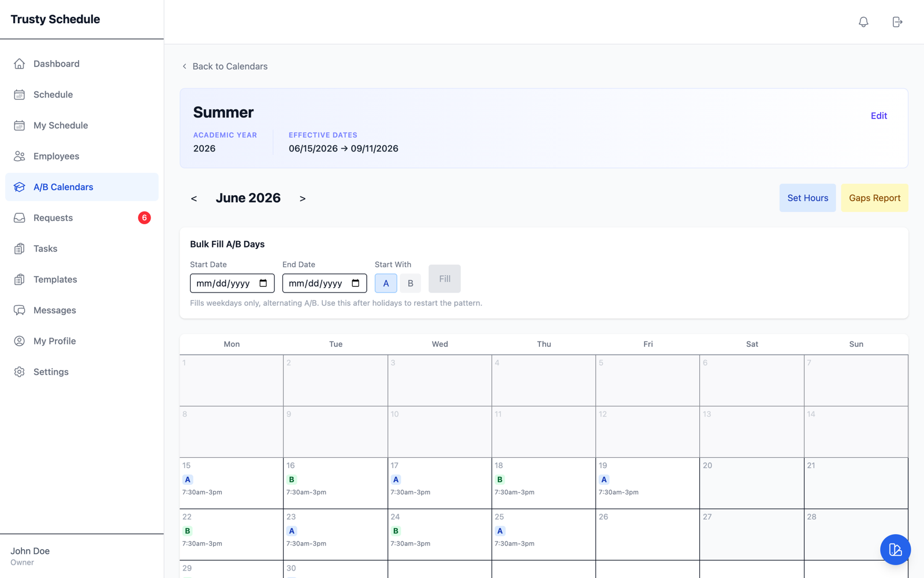This screenshot has height=578, width=924.
Task: Click the Trusty Schedule app title
Action: [55, 19]
